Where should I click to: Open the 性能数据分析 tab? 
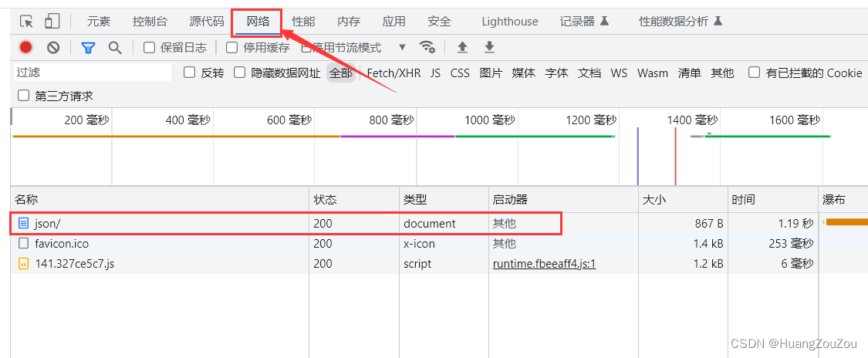click(681, 22)
